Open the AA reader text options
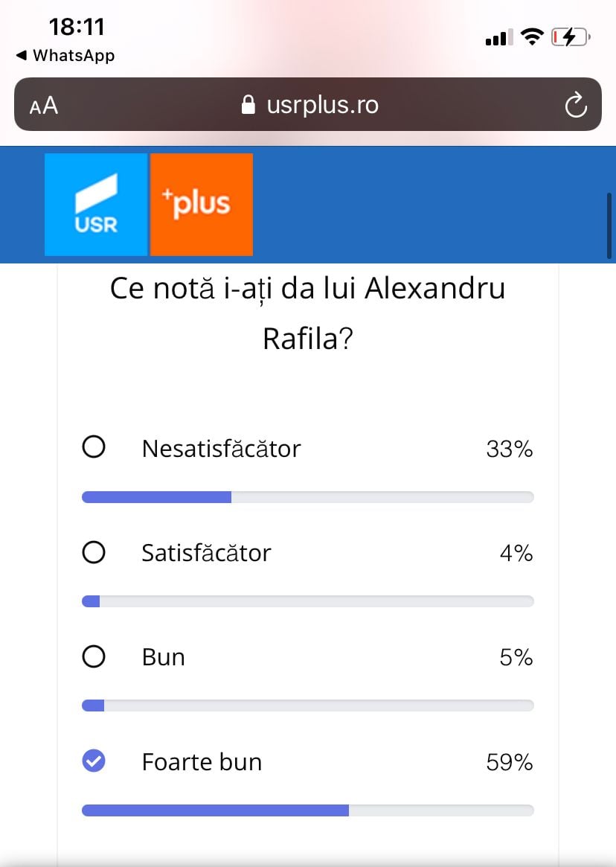The width and height of the screenshot is (616, 867). [44, 106]
